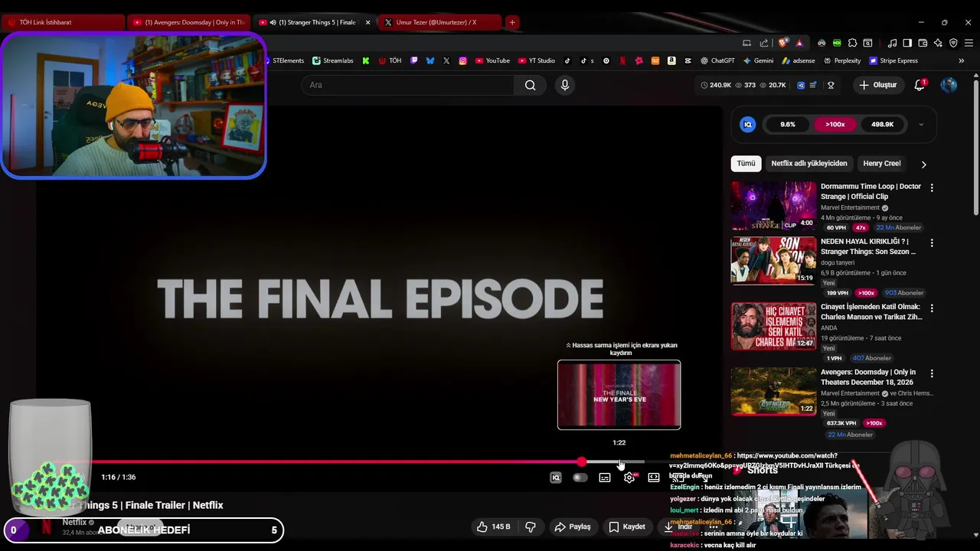The height and width of the screenshot is (551, 980).
Task: Switch to Avengers: Doomsday browser tab
Action: (x=189, y=22)
